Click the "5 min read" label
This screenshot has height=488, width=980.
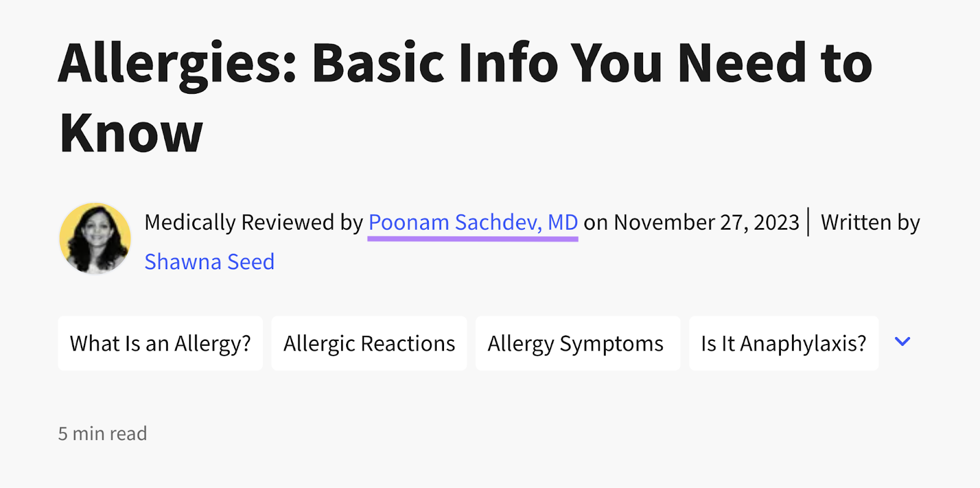click(102, 433)
